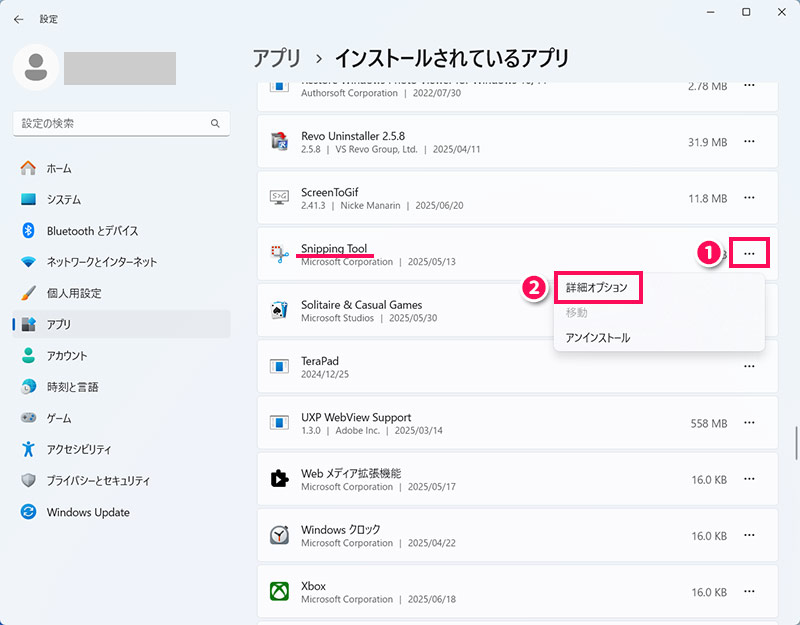Viewport: 800px width, 625px height.
Task: Go back with the arrow icon
Action: point(19,19)
